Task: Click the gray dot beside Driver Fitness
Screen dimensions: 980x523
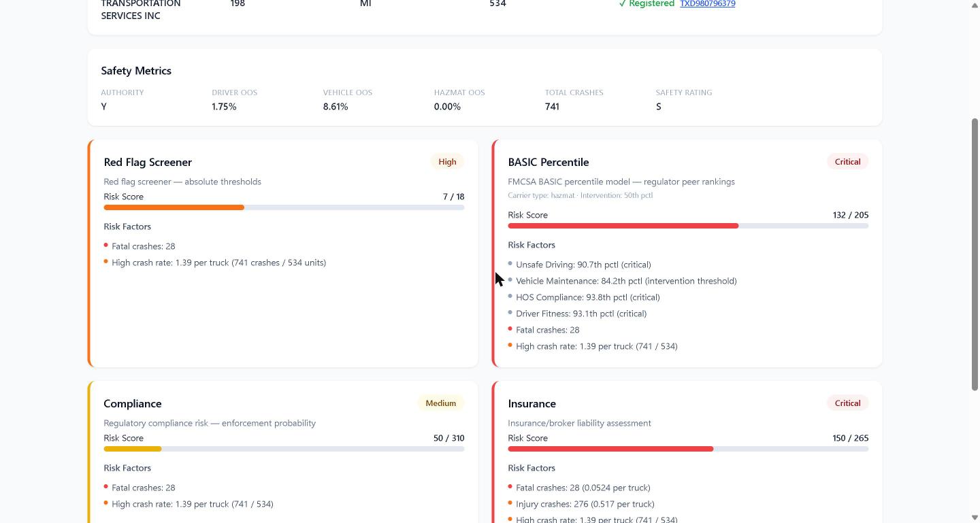Action: tap(510, 312)
